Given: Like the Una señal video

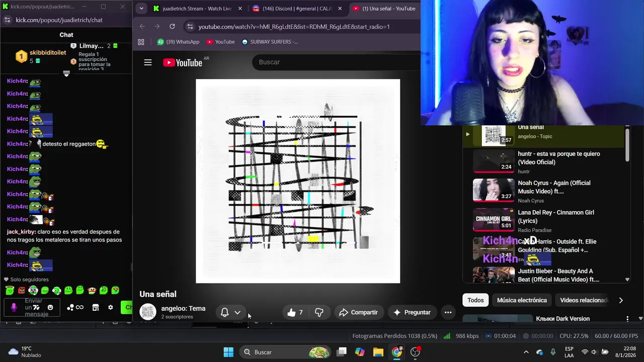Looking at the screenshot, I should pos(295,312).
